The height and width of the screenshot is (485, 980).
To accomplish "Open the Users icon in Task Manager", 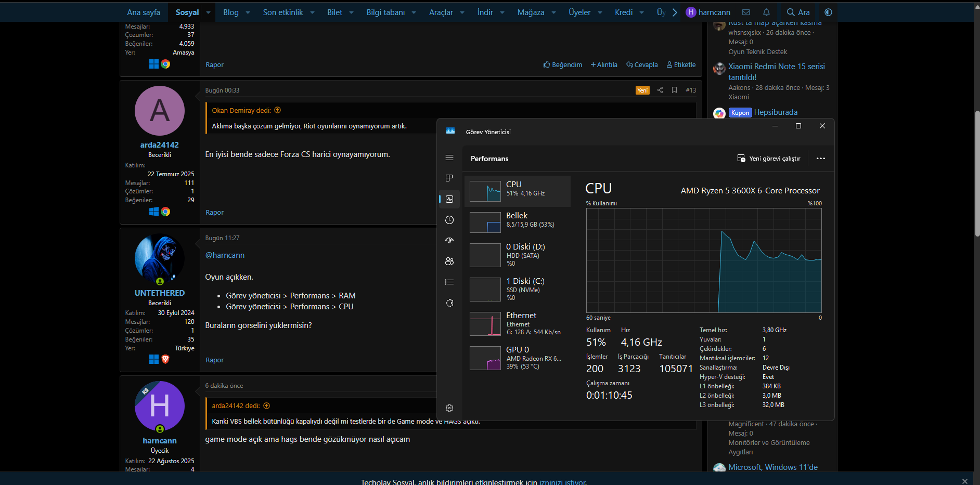I will pyautogui.click(x=449, y=261).
